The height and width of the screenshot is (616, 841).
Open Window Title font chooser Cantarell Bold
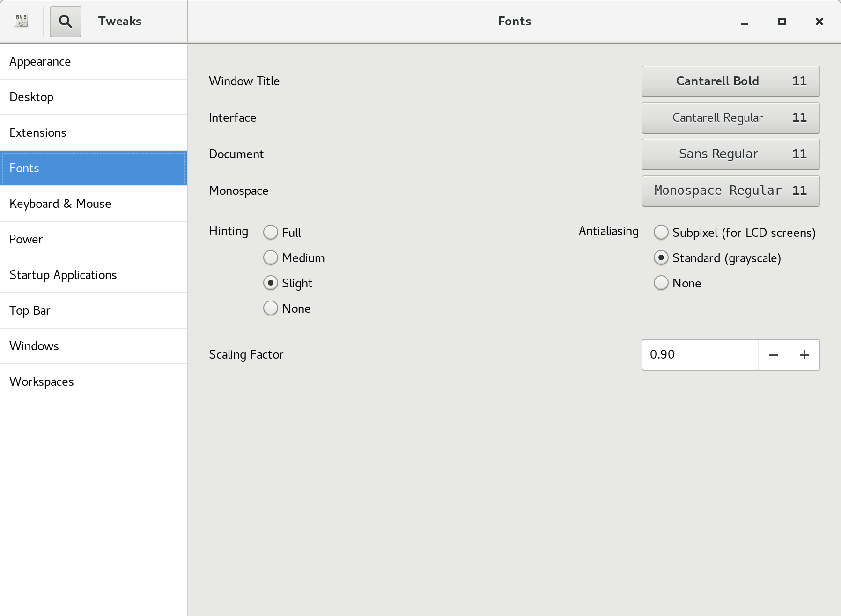click(x=730, y=81)
